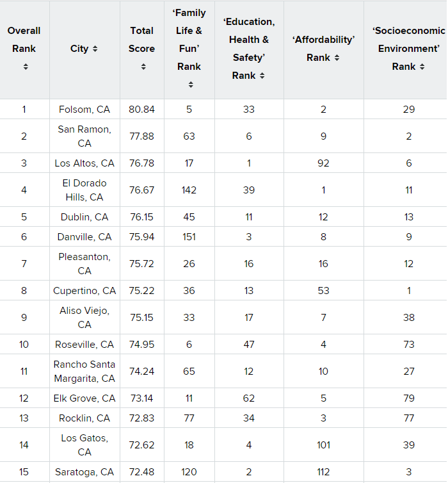Click Folsom's total score 80.84
This screenshot has width=448, height=483.
[x=141, y=110]
